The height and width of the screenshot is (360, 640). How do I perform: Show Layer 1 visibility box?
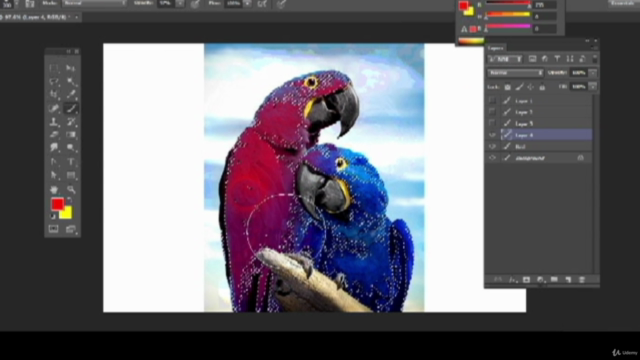click(493, 100)
